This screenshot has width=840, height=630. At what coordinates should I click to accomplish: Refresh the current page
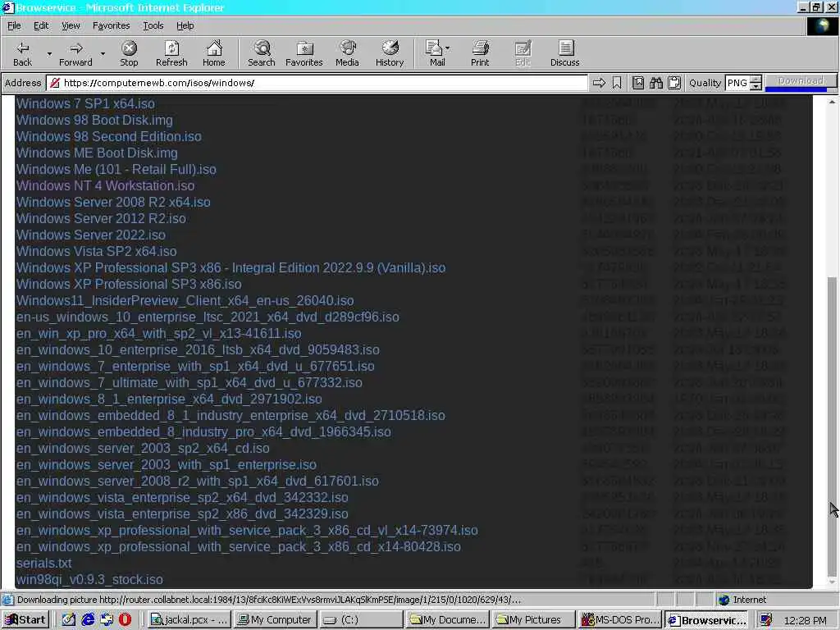click(171, 53)
